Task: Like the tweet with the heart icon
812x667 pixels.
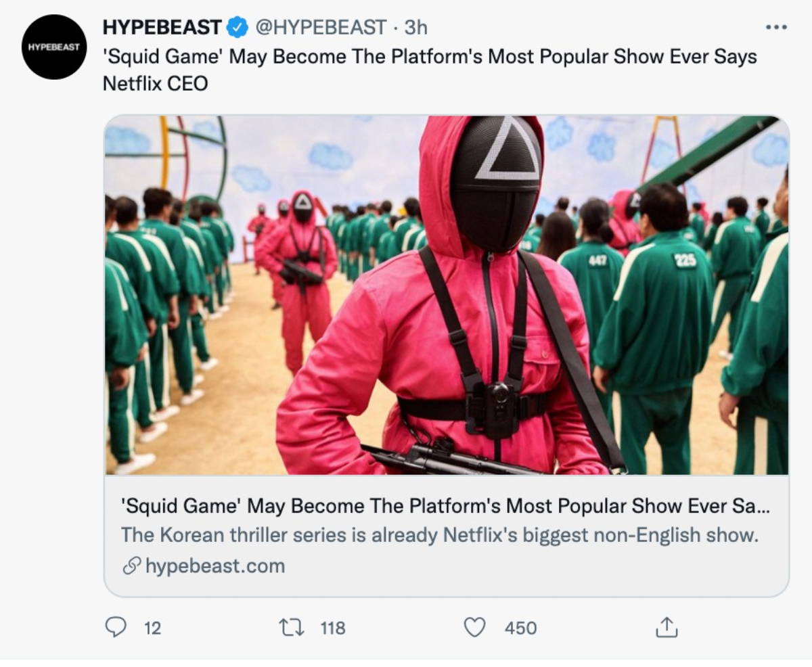Action: click(x=474, y=628)
